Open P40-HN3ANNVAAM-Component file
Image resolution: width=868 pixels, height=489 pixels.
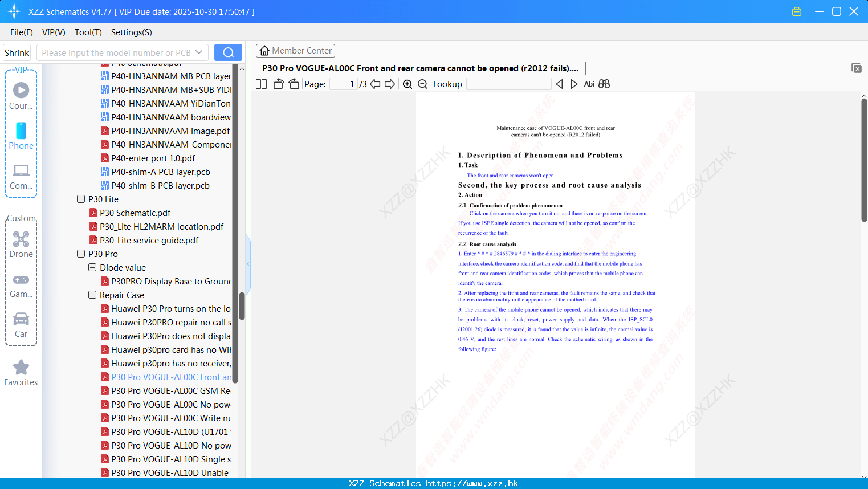click(x=166, y=144)
